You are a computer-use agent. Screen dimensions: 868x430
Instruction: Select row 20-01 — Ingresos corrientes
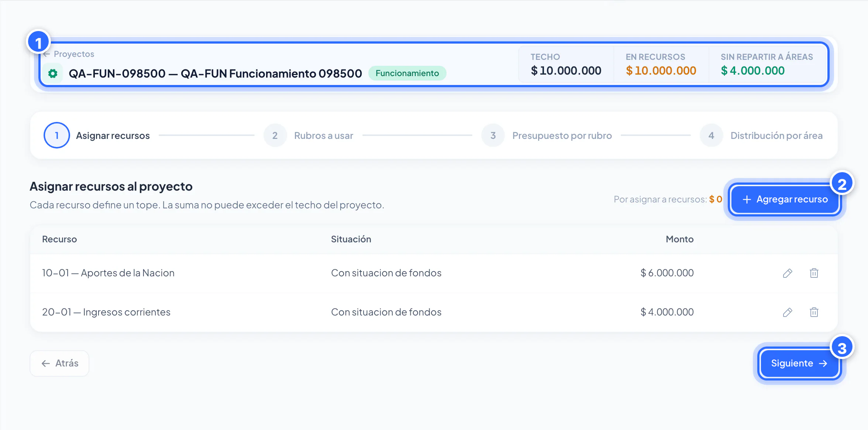[434, 313]
